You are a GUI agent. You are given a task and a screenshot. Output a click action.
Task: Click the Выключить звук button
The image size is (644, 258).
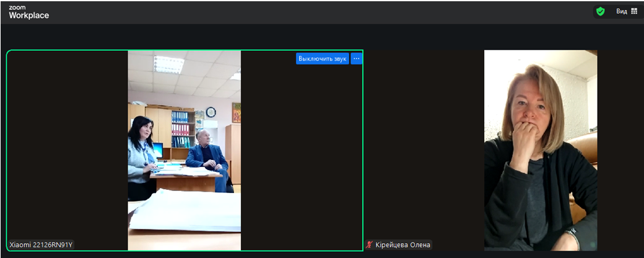(x=323, y=58)
